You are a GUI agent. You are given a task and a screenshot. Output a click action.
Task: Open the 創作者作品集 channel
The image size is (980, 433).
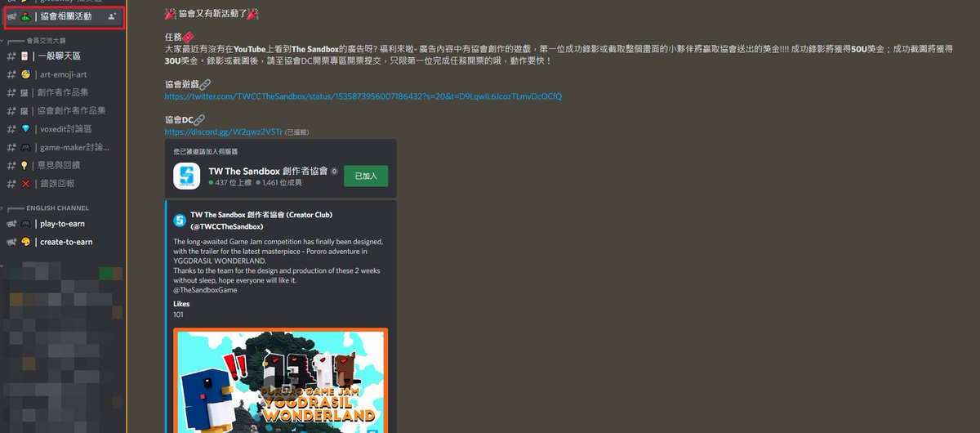pyautogui.click(x=64, y=92)
